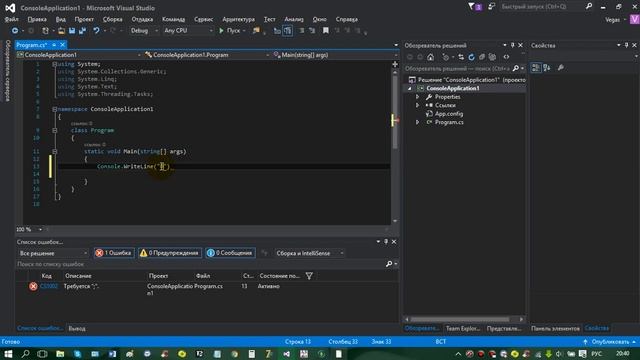Open the Сервис menu
Image resolution: width=640 pixels, height=360 pixels.
[203, 19]
